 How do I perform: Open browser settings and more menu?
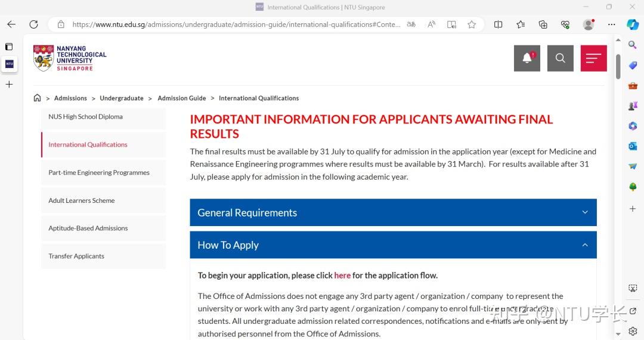[x=612, y=24]
